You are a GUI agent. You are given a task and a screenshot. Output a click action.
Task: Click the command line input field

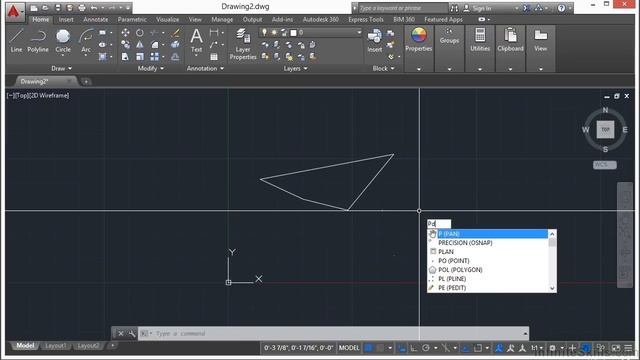[333, 333]
